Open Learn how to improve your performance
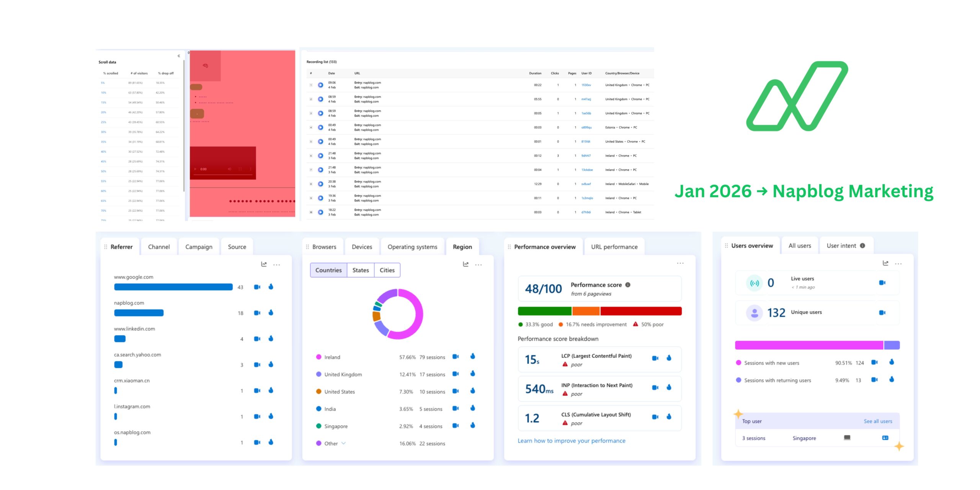This screenshot has height=490, width=980. 571,441
